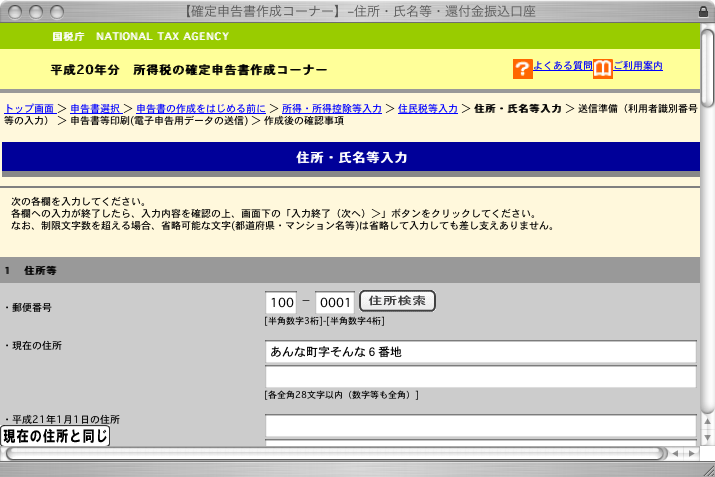Click the 4-digit postal code field
Screen dimensions: 715x477
tap(335, 302)
